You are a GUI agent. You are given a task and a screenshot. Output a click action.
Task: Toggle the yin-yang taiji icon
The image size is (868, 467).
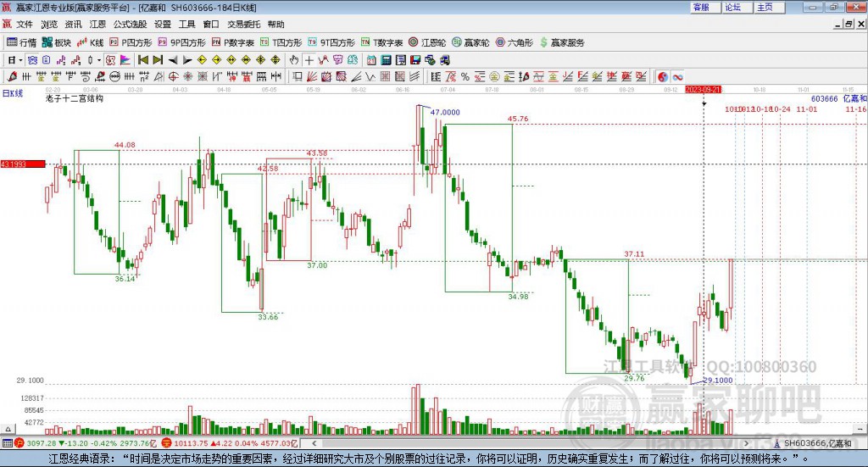[662, 77]
